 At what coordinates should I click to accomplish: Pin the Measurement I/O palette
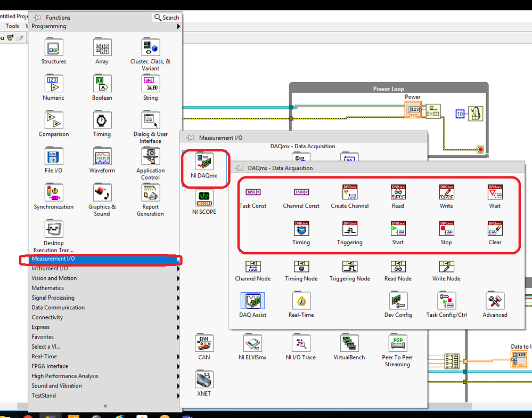190,138
